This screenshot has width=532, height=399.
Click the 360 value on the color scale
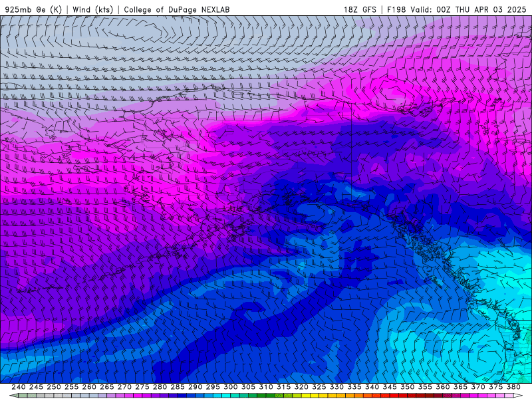pos(443,387)
